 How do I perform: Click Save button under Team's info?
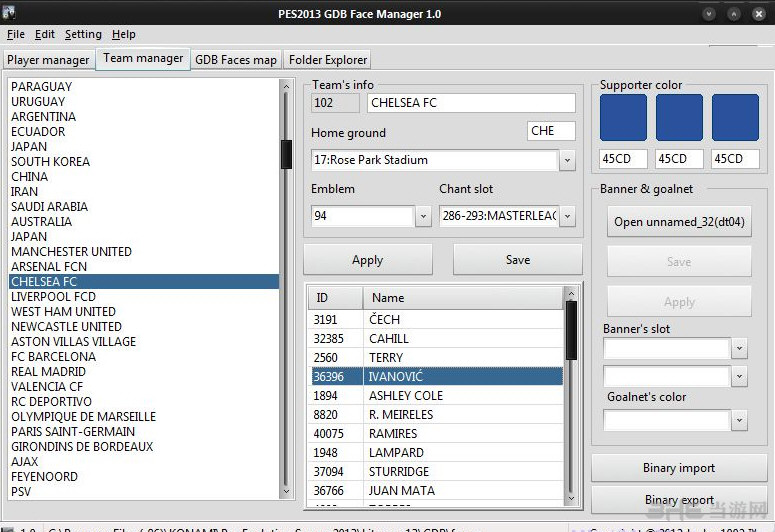[517, 260]
